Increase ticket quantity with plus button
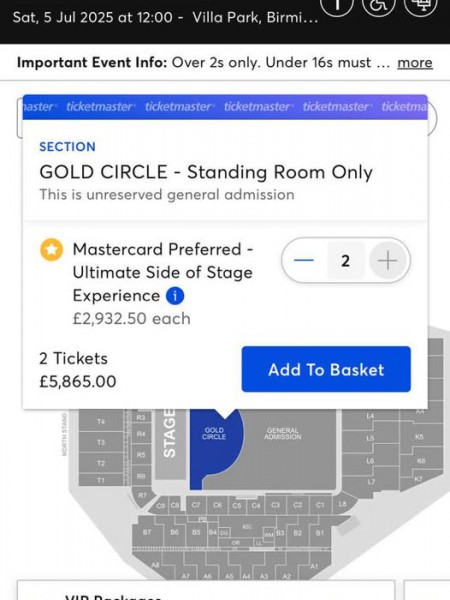Image resolution: width=450 pixels, height=600 pixels. (x=387, y=261)
